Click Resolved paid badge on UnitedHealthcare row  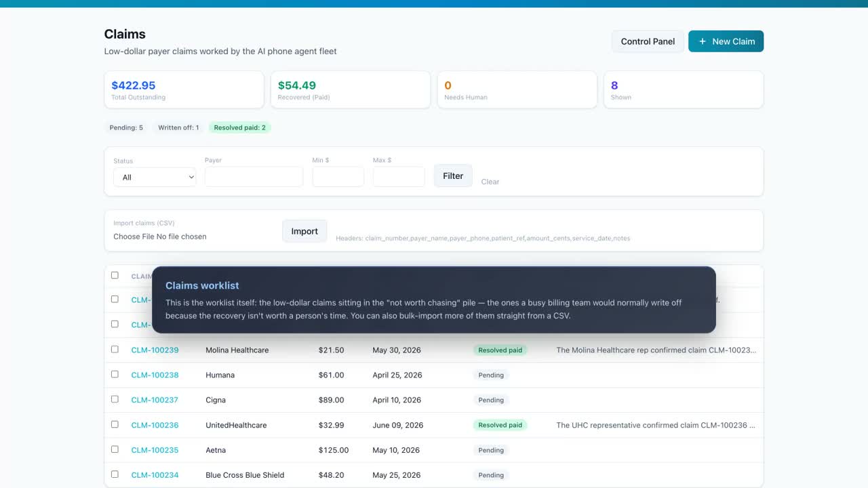500,426
